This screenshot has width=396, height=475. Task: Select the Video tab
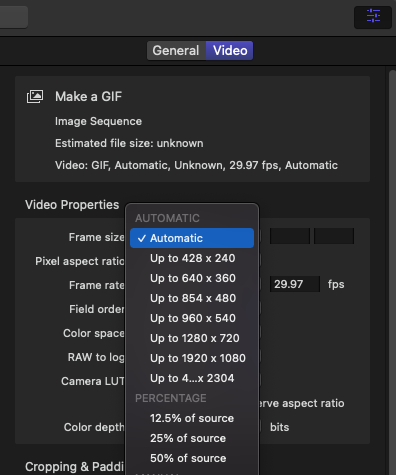click(230, 51)
